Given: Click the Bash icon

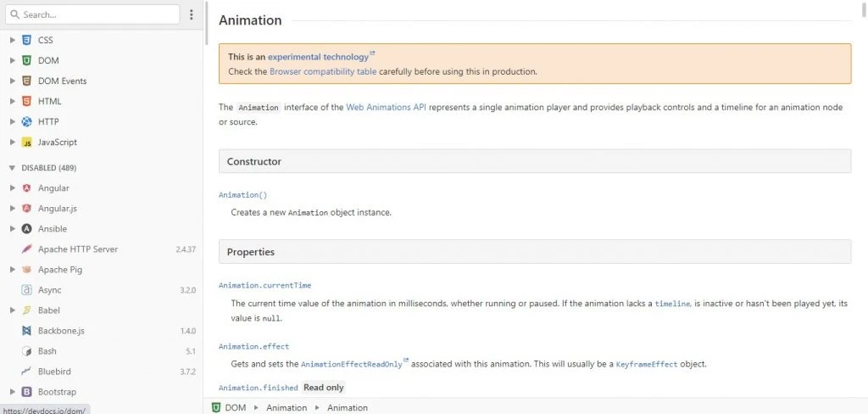Looking at the screenshot, I should [26, 351].
